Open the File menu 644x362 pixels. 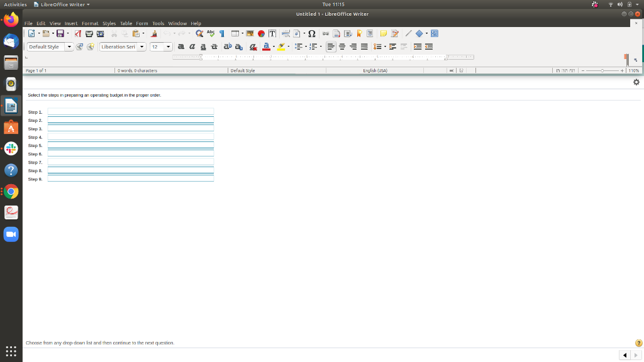pos(28,23)
